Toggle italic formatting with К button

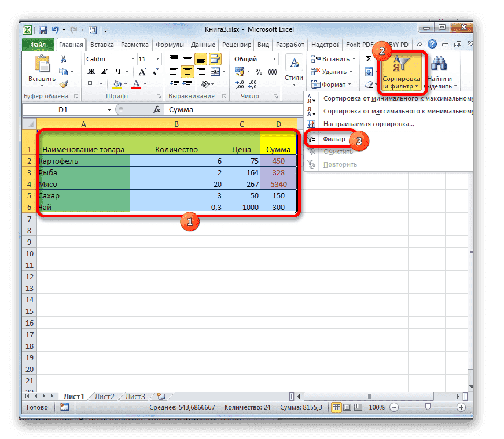104,71
